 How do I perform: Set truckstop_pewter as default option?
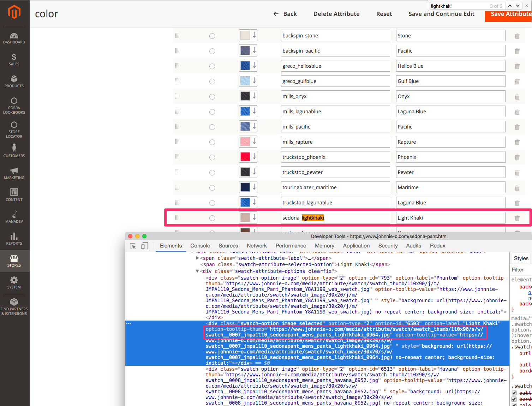[212, 173]
